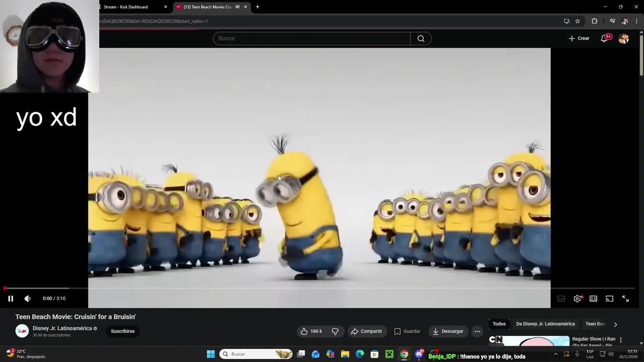Click the taskbar Buscar search box
Image resolution: width=644 pixels, height=362 pixels.
click(x=257, y=354)
